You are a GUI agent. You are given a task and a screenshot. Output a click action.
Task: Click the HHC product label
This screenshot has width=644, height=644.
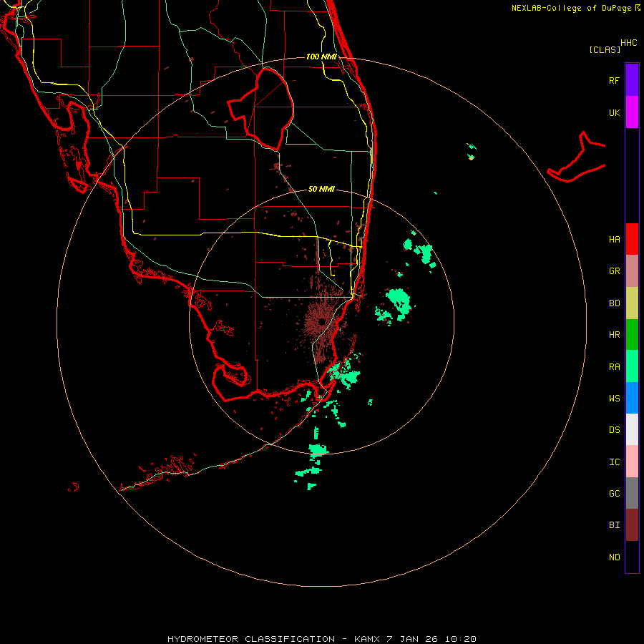pos(628,43)
